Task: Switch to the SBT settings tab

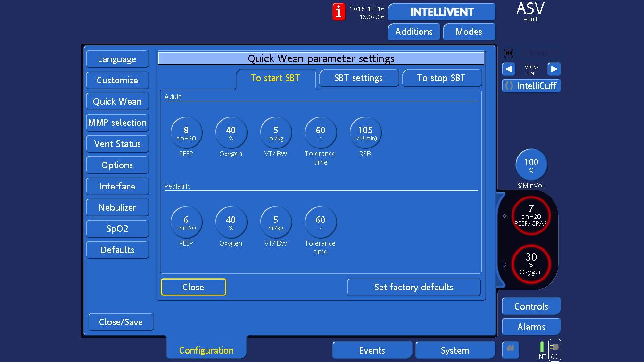Action: click(x=358, y=78)
